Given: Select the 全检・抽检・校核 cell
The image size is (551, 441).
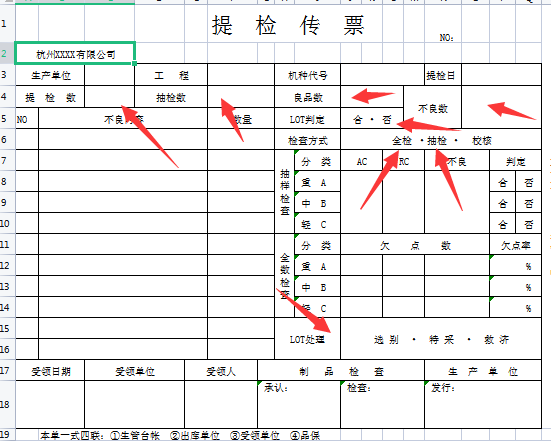Looking at the screenshot, I should coord(441,139).
